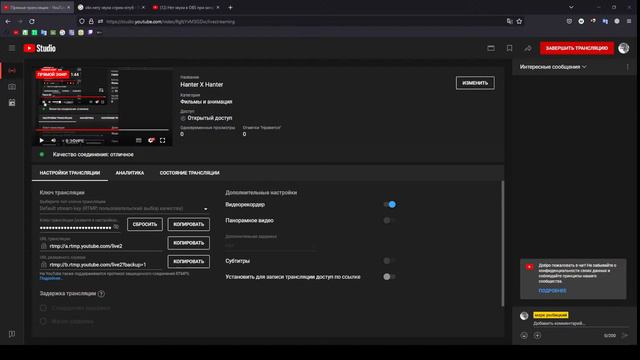Switch to the second browser tab

[111, 7]
